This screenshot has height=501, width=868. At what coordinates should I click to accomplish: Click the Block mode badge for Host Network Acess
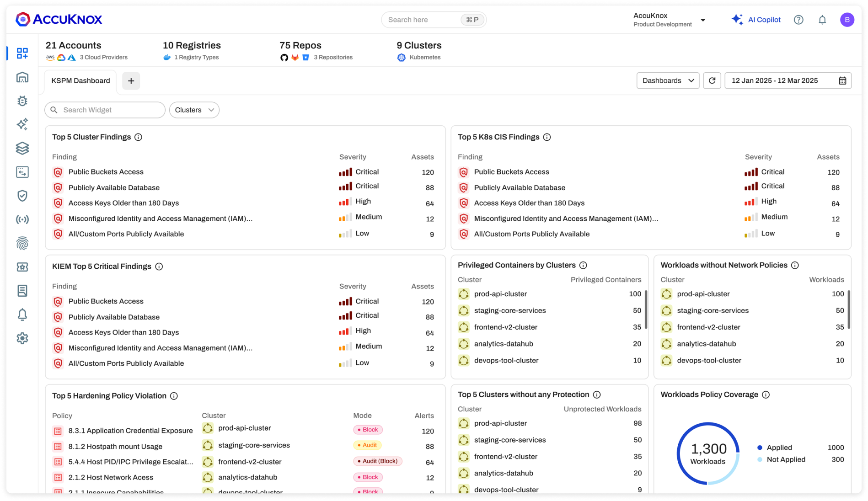pos(367,477)
